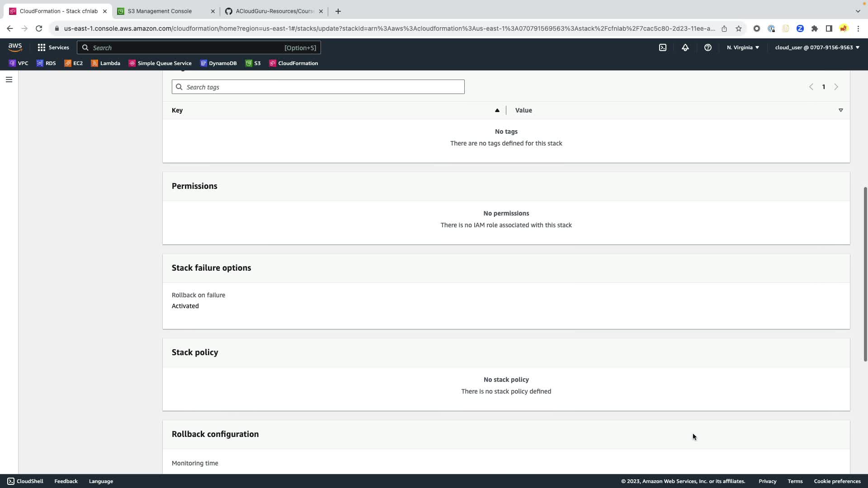Open the Services grid menu

point(53,47)
